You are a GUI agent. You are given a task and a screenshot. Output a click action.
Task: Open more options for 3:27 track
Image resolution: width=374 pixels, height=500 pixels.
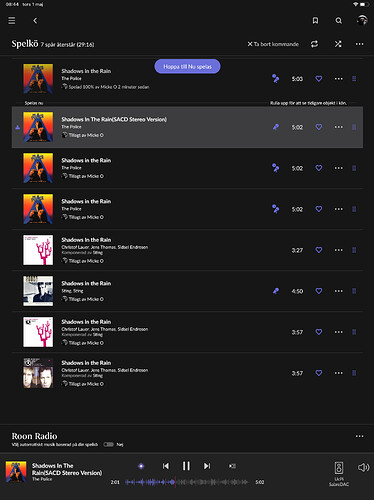pyautogui.click(x=338, y=250)
